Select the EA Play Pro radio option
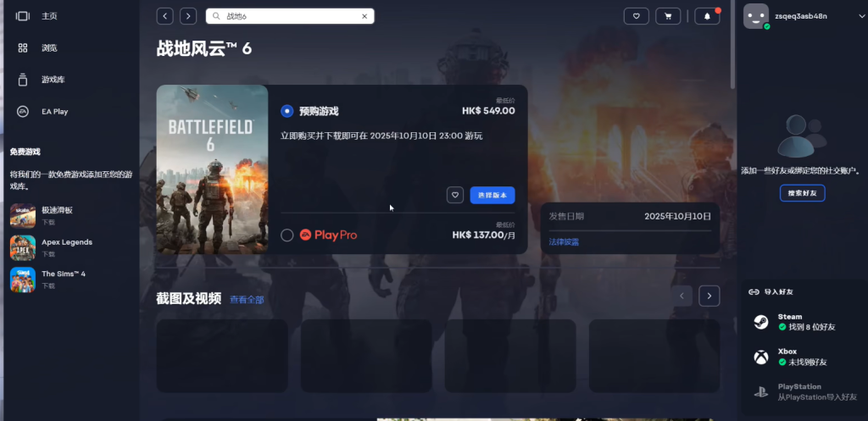 287,235
